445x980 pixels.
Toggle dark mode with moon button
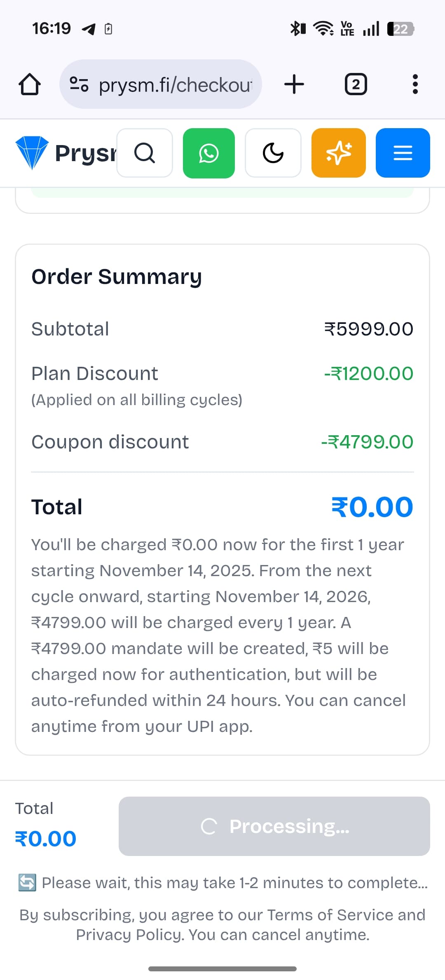click(x=273, y=153)
